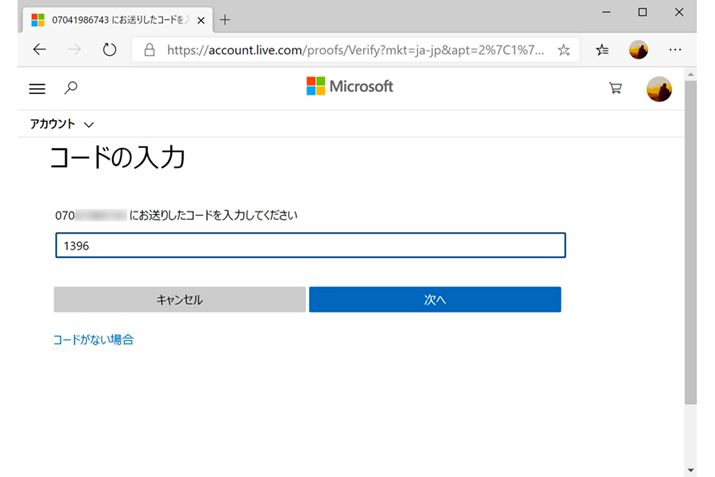
Task: Open the コードがない場合 link
Action: pos(93,340)
